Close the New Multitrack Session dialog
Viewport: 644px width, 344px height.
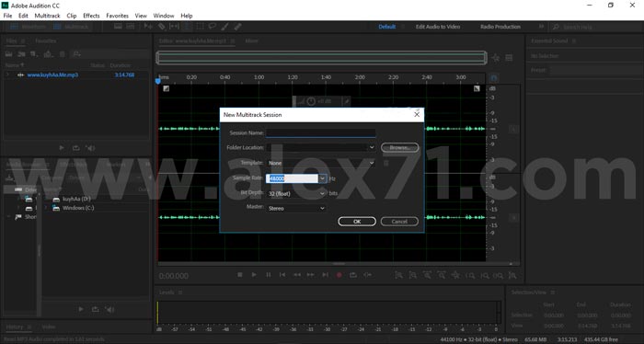pyautogui.click(x=417, y=115)
